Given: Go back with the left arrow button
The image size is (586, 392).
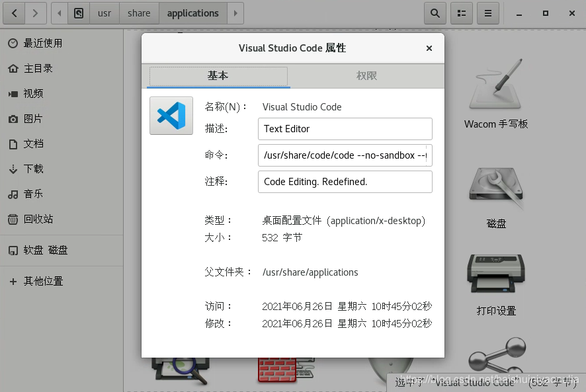Looking at the screenshot, I should [x=14, y=13].
